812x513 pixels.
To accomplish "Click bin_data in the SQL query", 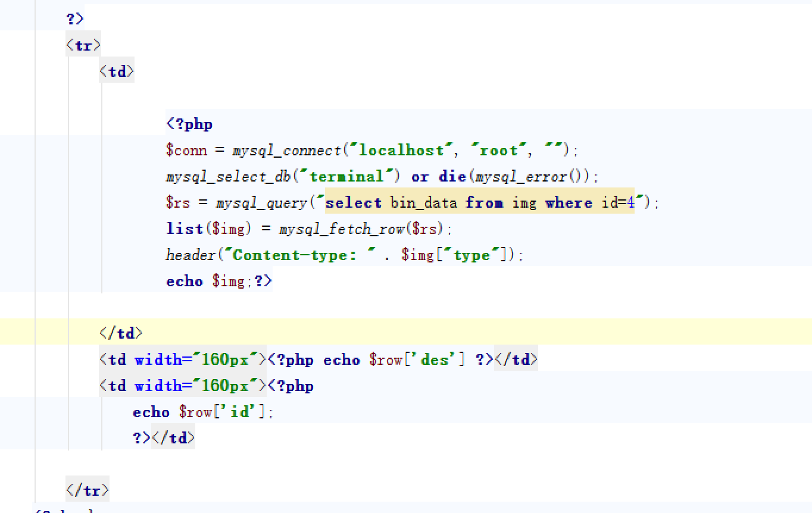I will 424,203.
